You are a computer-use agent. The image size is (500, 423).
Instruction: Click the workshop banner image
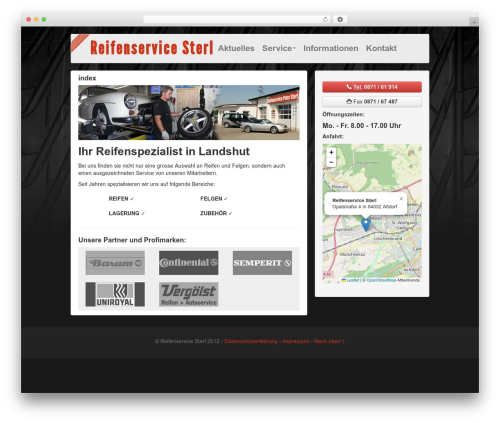click(x=189, y=113)
